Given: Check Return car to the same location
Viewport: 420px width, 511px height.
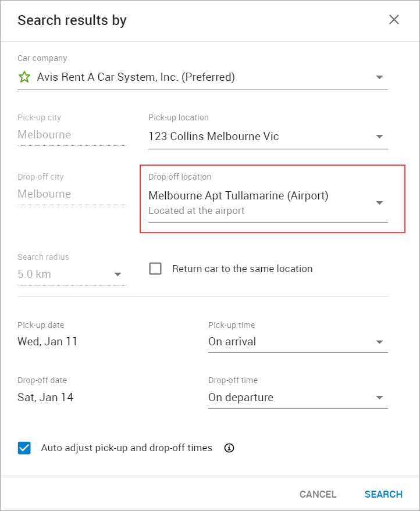Looking at the screenshot, I should tap(155, 269).
